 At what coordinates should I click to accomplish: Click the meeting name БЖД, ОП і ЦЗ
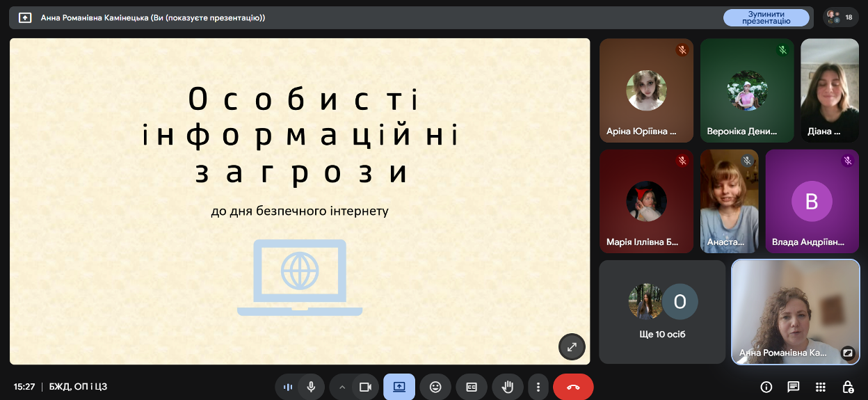78,387
